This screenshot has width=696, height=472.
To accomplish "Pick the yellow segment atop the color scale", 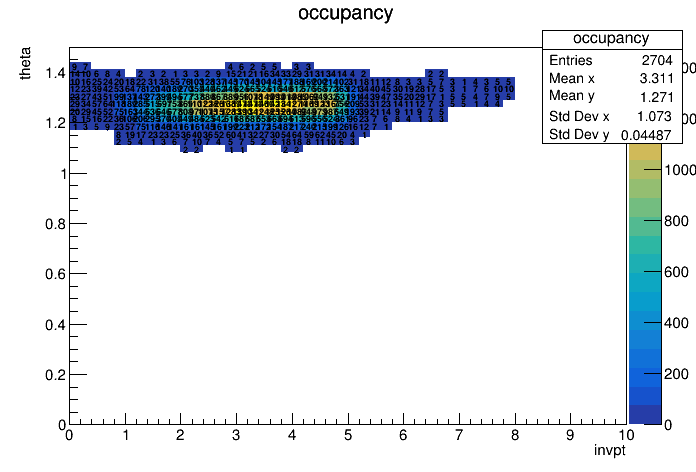I will click(x=645, y=152).
